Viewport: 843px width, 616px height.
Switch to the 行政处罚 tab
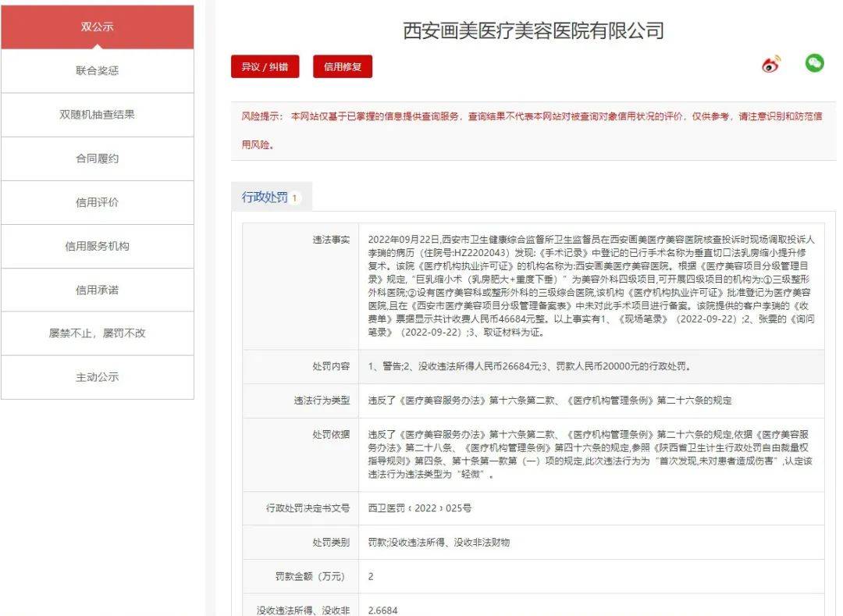tap(266, 196)
